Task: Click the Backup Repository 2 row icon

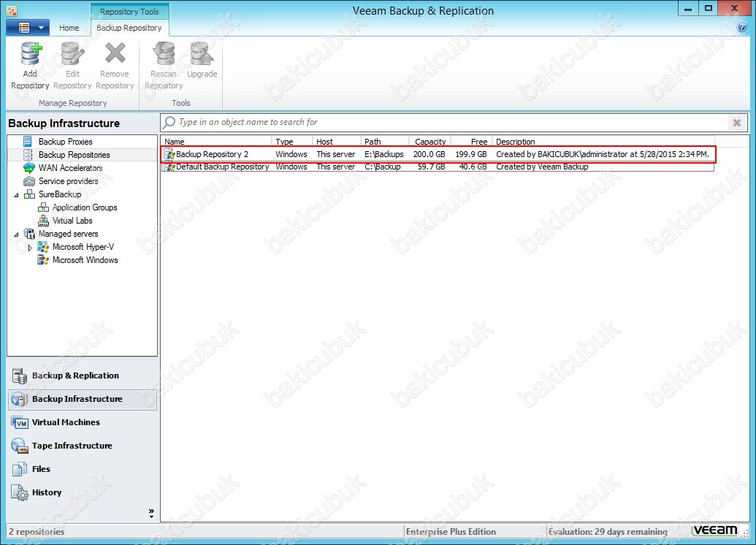Action: 169,154
